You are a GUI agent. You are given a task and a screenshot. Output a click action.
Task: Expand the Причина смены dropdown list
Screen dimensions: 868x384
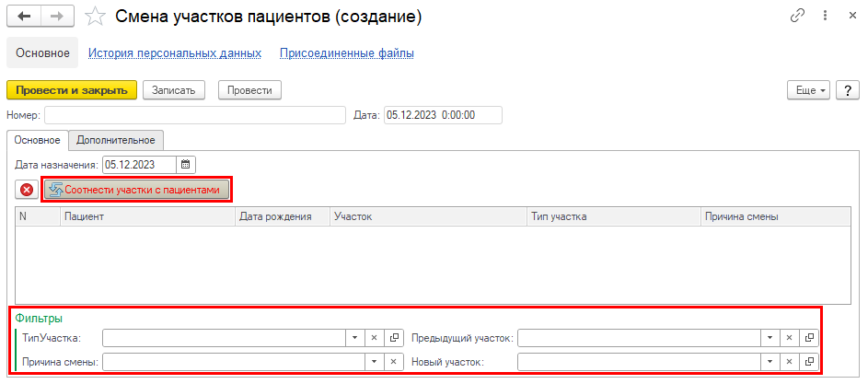tap(355, 362)
